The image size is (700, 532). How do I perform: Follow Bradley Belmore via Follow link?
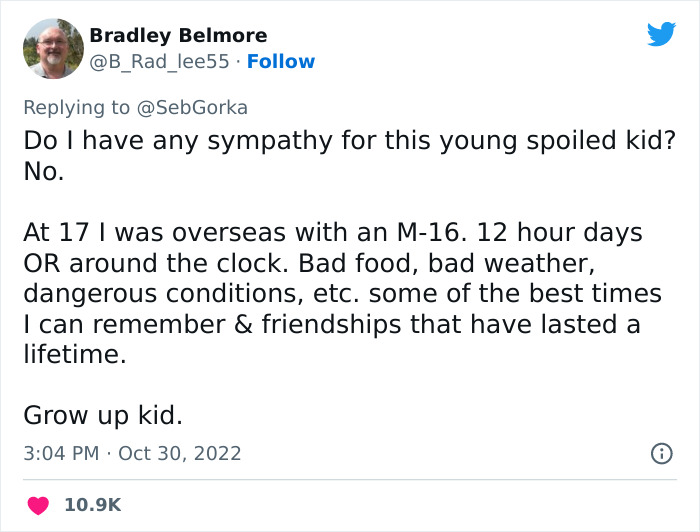click(281, 62)
